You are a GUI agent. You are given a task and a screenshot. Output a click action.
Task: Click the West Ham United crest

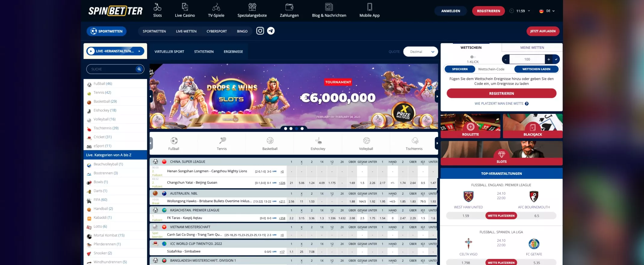click(468, 196)
